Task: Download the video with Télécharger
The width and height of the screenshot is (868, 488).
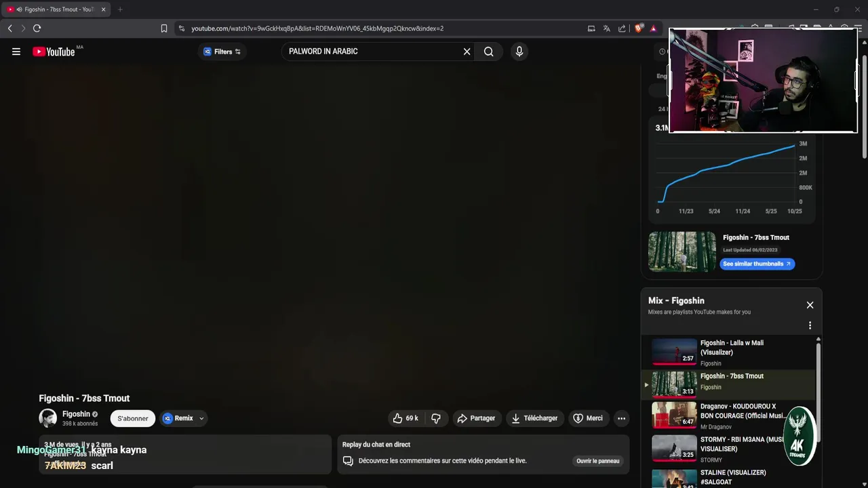Action: [x=534, y=418]
